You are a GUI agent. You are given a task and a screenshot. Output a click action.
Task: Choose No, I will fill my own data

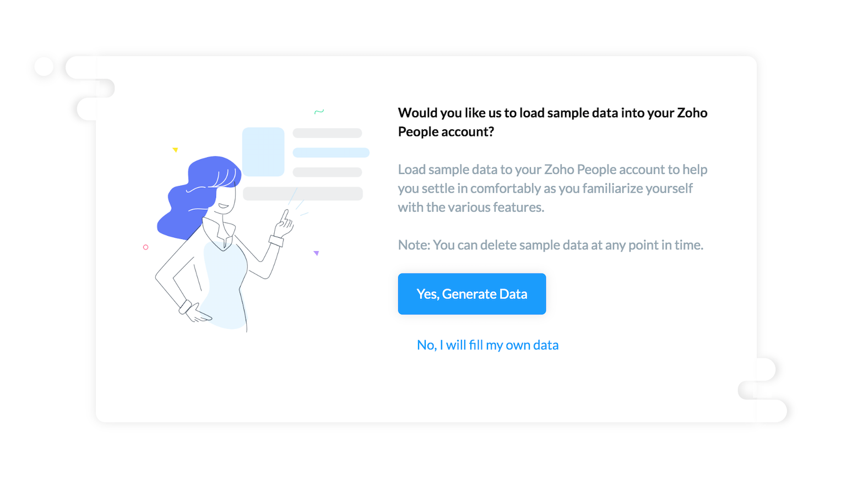[487, 345]
